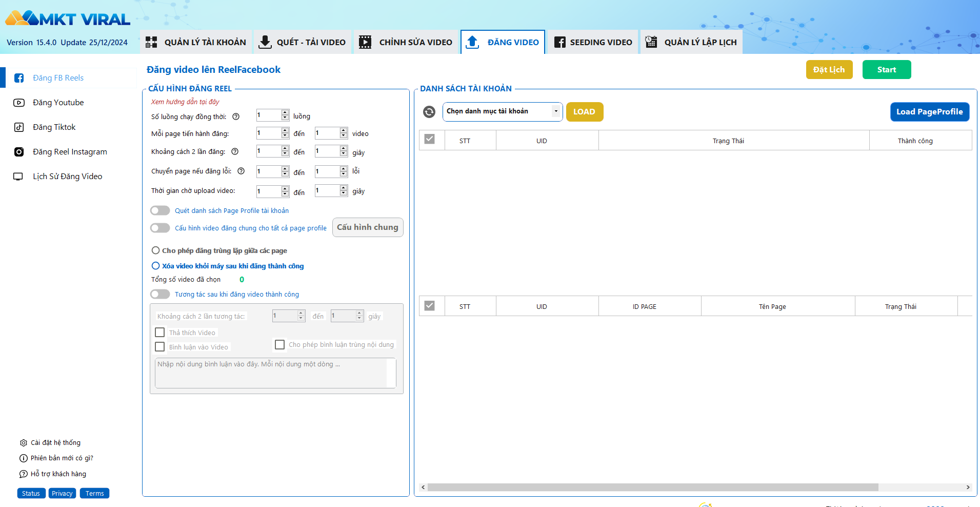The image size is (980, 507).
Task: Click the download icon on Quét - Tải Video
Action: [x=265, y=42]
